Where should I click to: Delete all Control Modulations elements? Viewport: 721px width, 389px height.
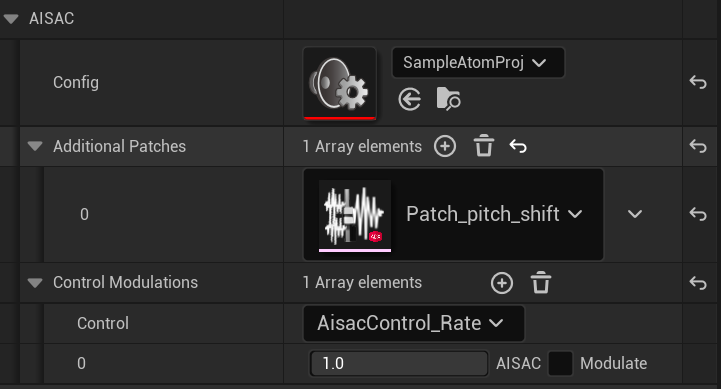541,282
